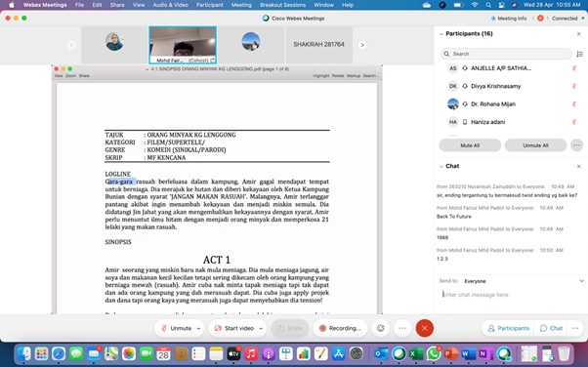The image size is (588, 367).
Task: Click the chat message input field
Action: [511, 295]
